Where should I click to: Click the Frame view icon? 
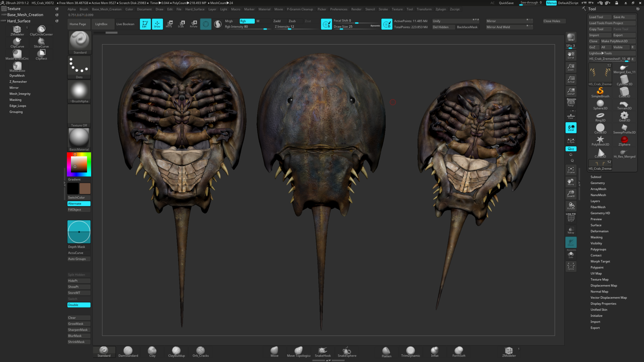pyautogui.click(x=571, y=170)
